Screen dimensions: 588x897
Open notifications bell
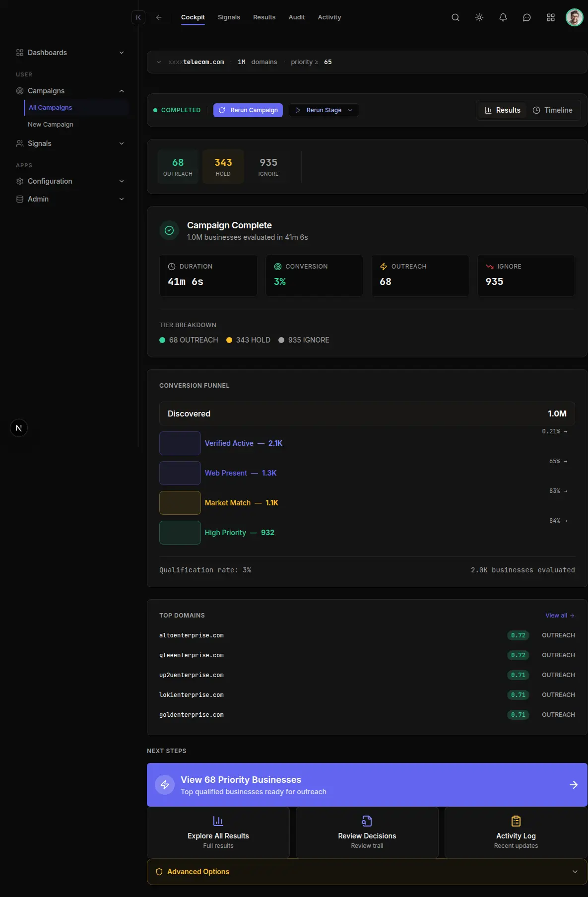click(503, 17)
